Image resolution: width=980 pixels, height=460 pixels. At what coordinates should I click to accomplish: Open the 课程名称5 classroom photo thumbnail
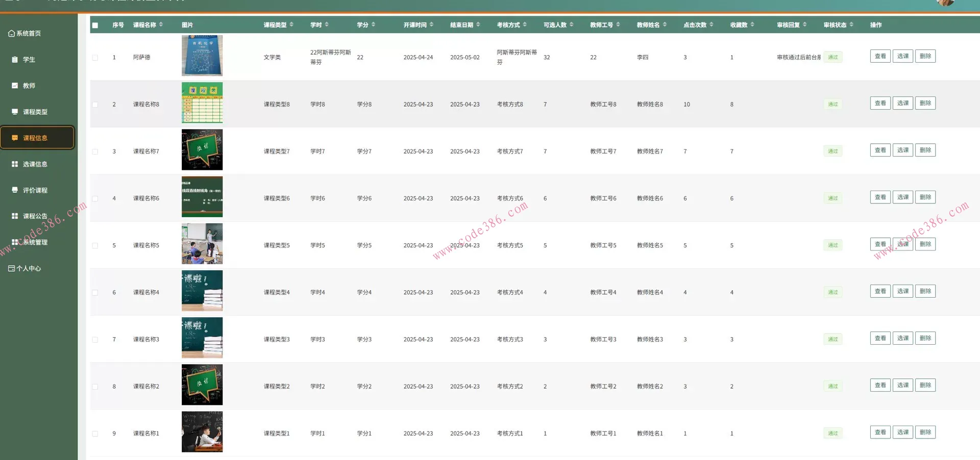(202, 244)
